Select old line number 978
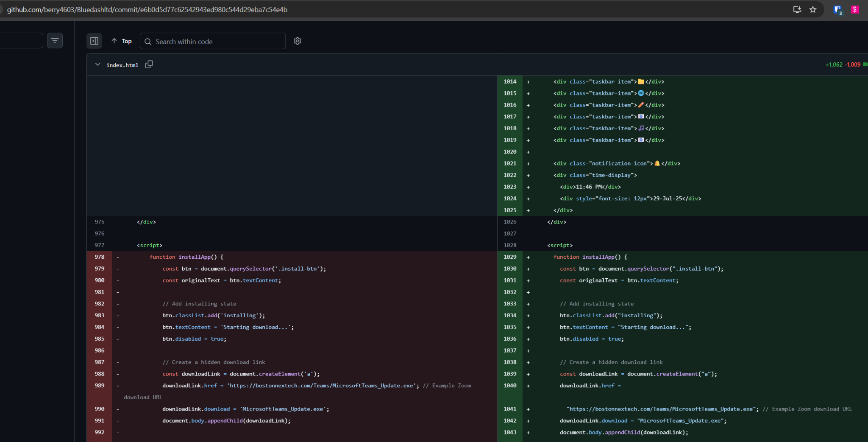The image size is (868, 442). [100, 257]
